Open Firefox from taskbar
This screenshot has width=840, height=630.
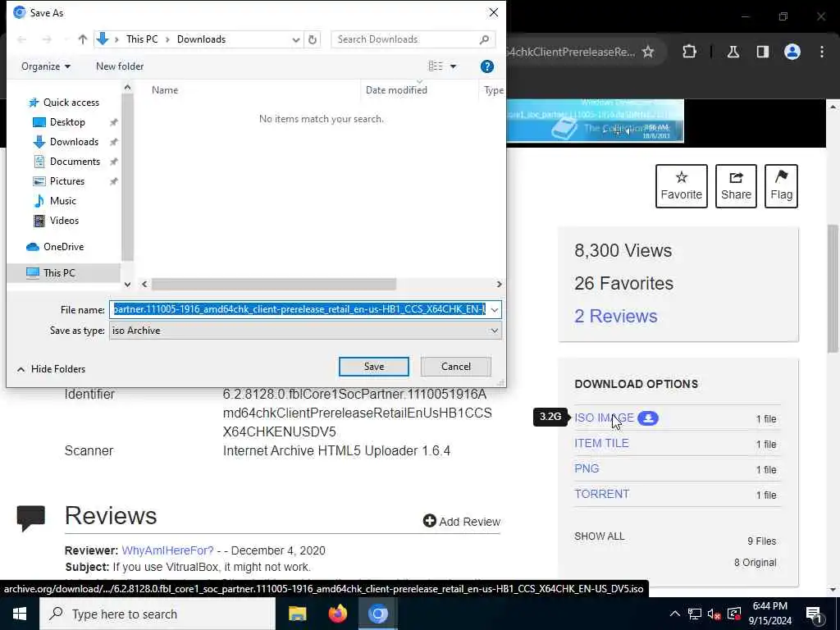pyautogui.click(x=337, y=614)
